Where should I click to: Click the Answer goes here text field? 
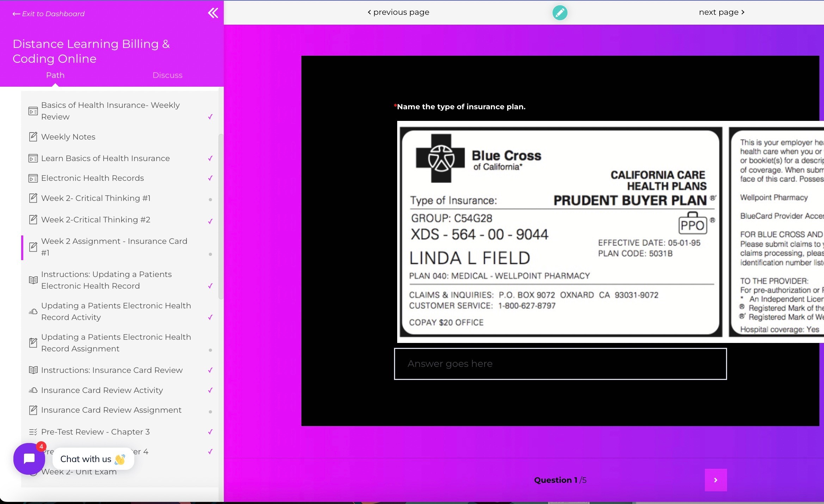click(560, 364)
